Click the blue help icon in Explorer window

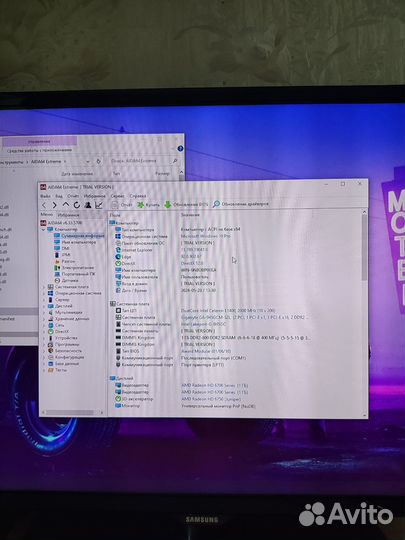(x=180, y=149)
